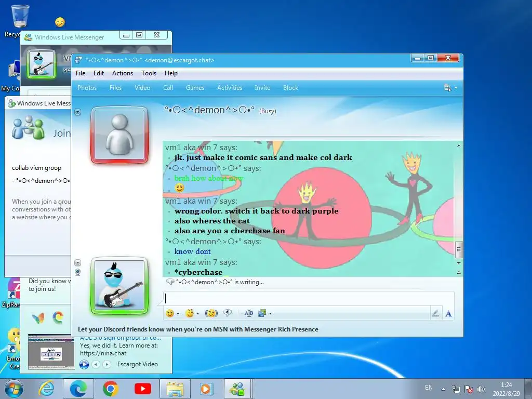Open the Help menu
532x399 pixels.
click(171, 73)
